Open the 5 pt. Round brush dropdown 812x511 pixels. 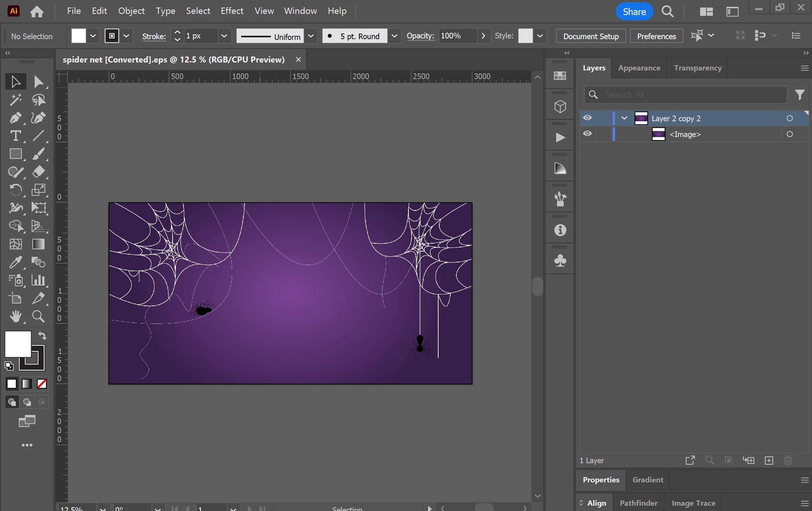(394, 36)
